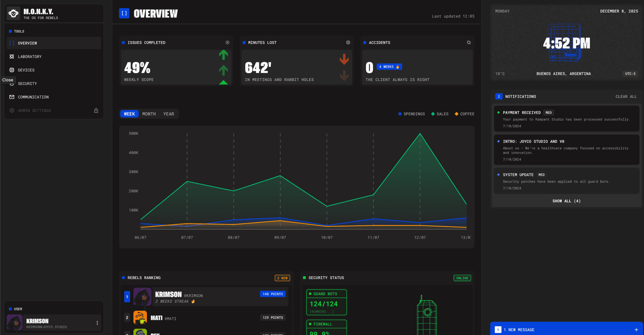This screenshot has height=335, width=644.
Task: Toggle the Sales series in chart legend
Action: [x=440, y=114]
